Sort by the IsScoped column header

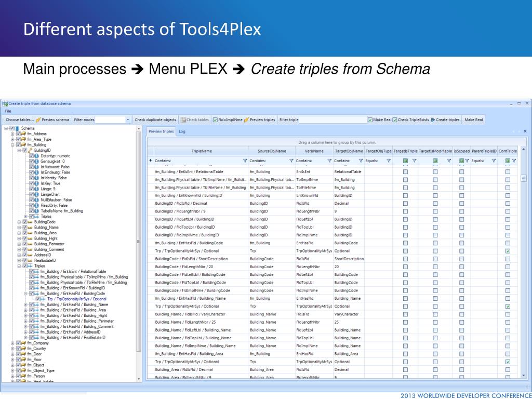pos(461,151)
